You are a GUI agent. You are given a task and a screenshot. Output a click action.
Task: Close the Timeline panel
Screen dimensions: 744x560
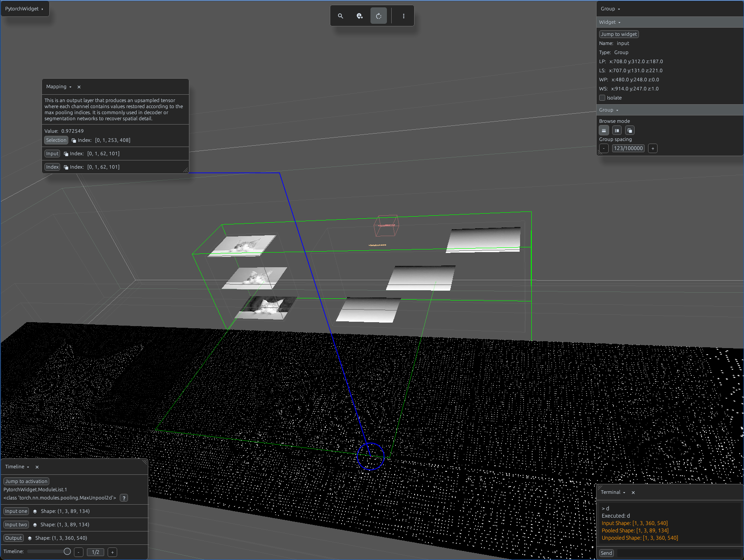[x=37, y=467]
